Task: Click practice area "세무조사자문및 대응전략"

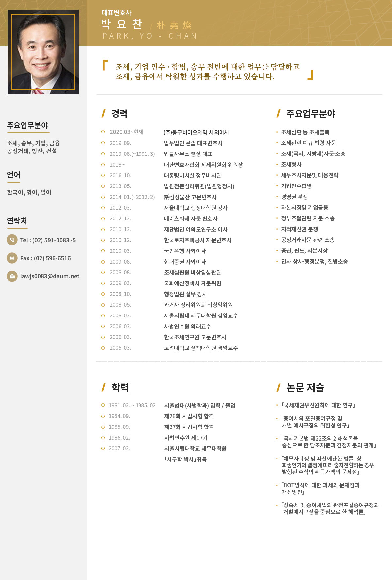Action: click(310, 175)
